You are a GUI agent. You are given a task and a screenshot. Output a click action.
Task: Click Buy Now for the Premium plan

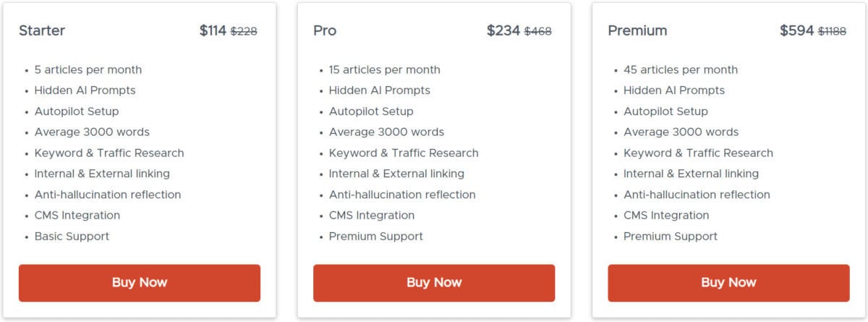728,283
